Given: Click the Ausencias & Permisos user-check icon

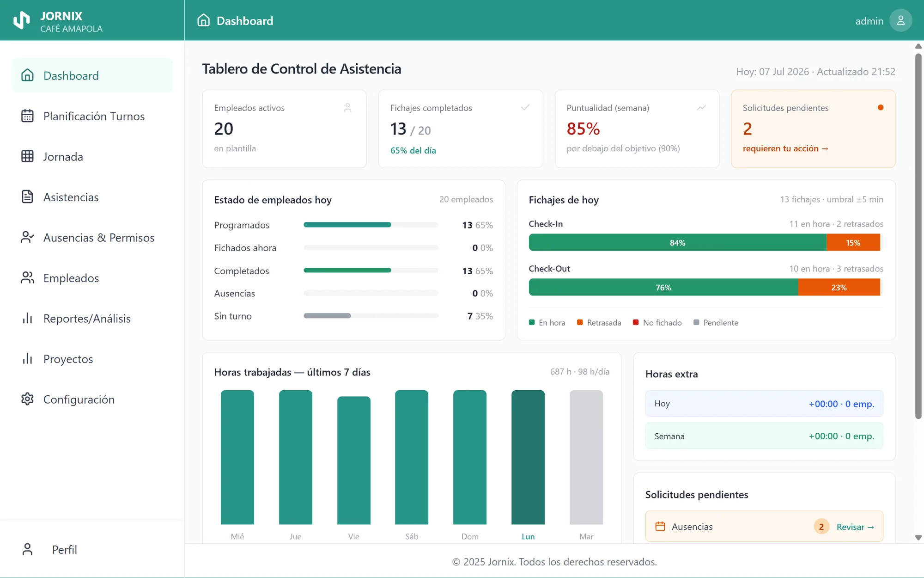Looking at the screenshot, I should (x=27, y=237).
